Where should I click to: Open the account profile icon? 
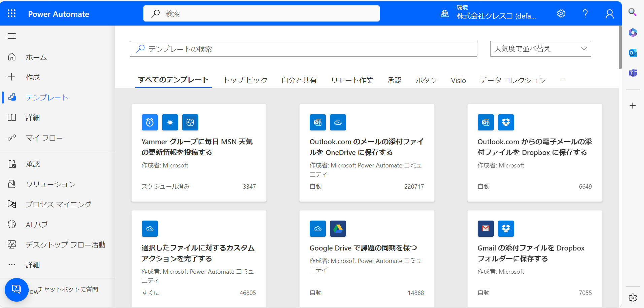click(610, 13)
